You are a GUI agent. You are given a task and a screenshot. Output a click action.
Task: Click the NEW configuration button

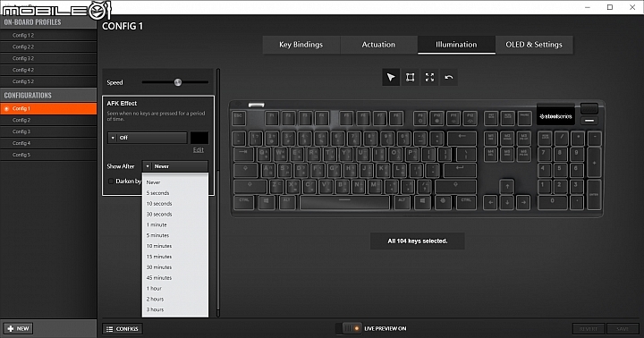click(19, 328)
